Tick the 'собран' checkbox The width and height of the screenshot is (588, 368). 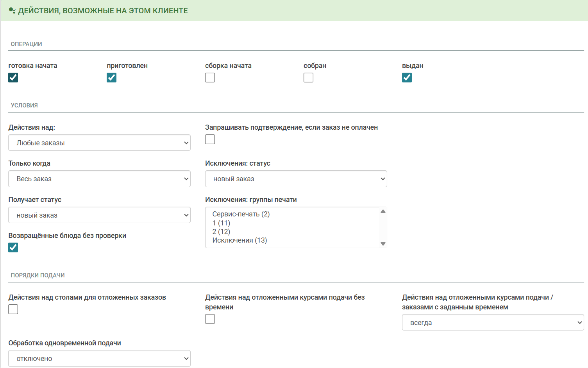tap(309, 78)
